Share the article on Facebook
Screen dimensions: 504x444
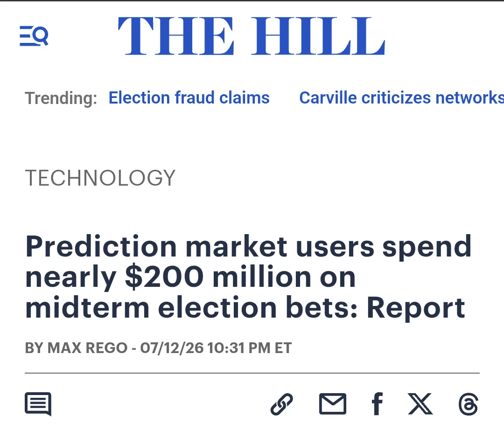(377, 404)
